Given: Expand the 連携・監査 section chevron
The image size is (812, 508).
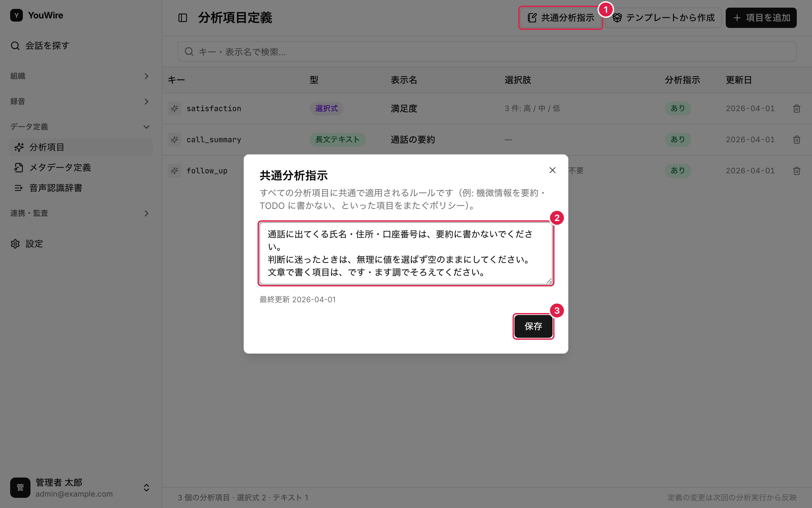Looking at the screenshot, I should pos(146,213).
